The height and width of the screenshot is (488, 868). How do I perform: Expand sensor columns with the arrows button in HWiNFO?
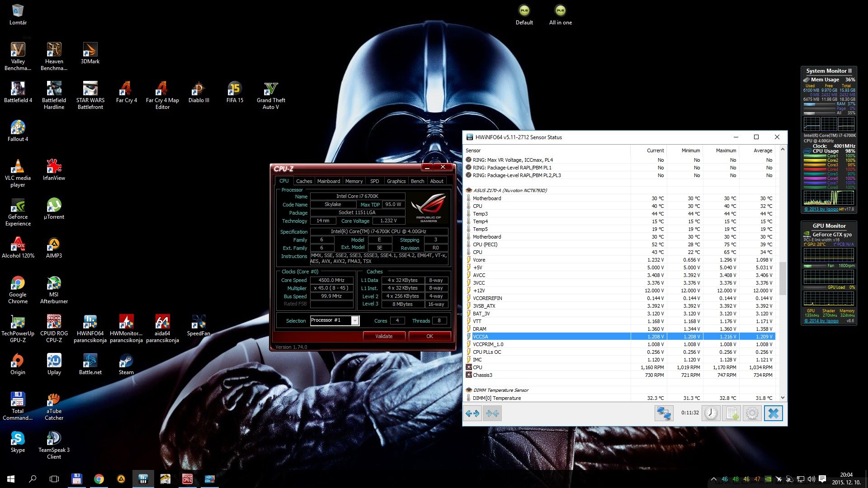click(472, 413)
